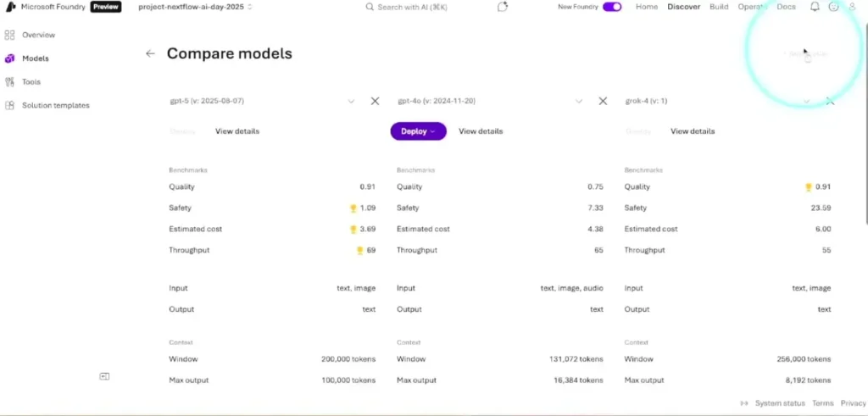This screenshot has width=868, height=416.
Task: Expand the gpt-5 model selector dropdown
Action: click(351, 101)
